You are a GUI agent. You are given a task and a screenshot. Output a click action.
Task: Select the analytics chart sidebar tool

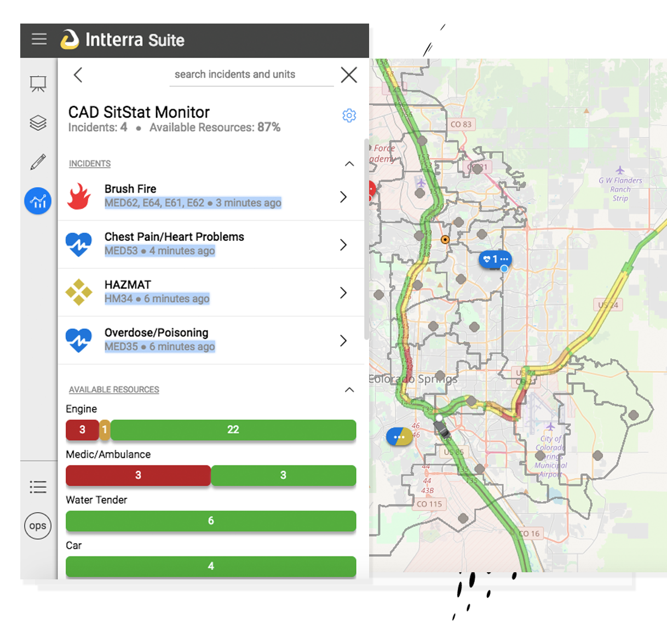tap(38, 201)
